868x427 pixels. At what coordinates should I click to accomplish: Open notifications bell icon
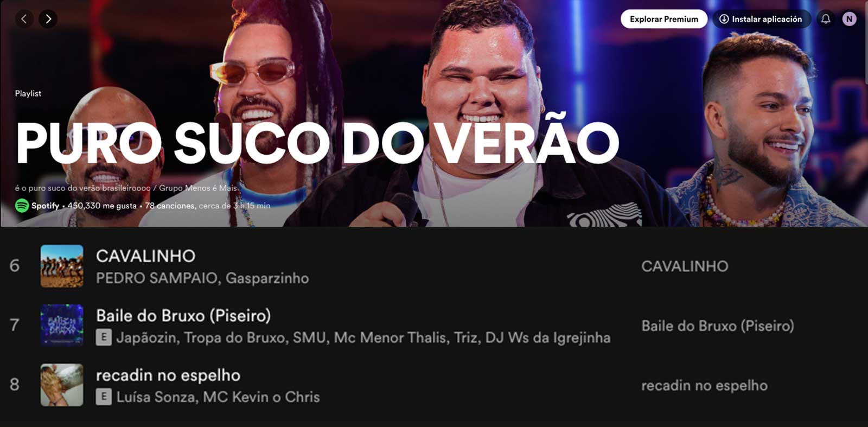[x=826, y=19]
